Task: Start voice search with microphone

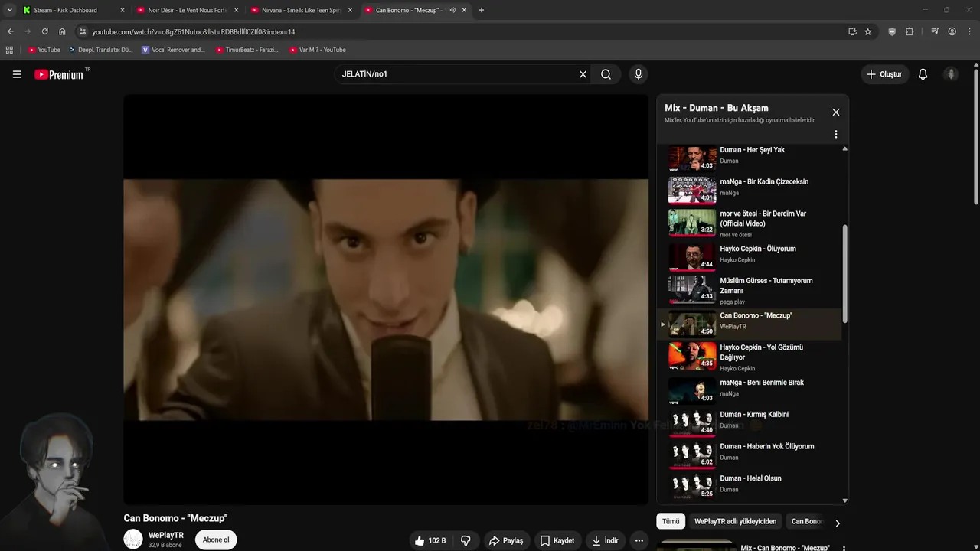Action: [x=638, y=74]
